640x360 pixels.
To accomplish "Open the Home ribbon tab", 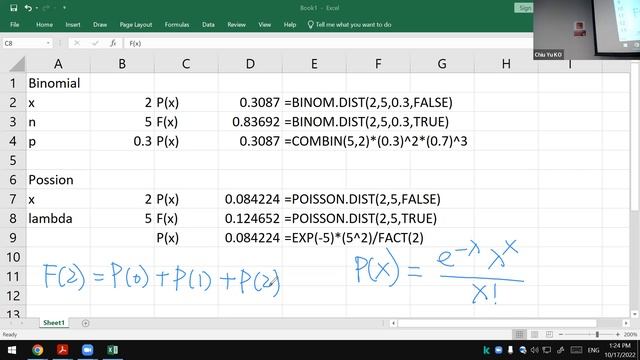I will coord(44,25).
